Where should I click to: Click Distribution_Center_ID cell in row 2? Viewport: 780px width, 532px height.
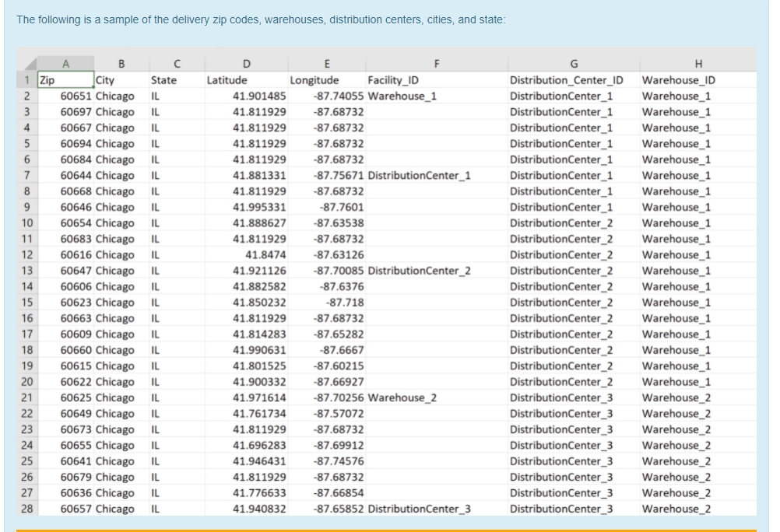[x=574, y=96]
